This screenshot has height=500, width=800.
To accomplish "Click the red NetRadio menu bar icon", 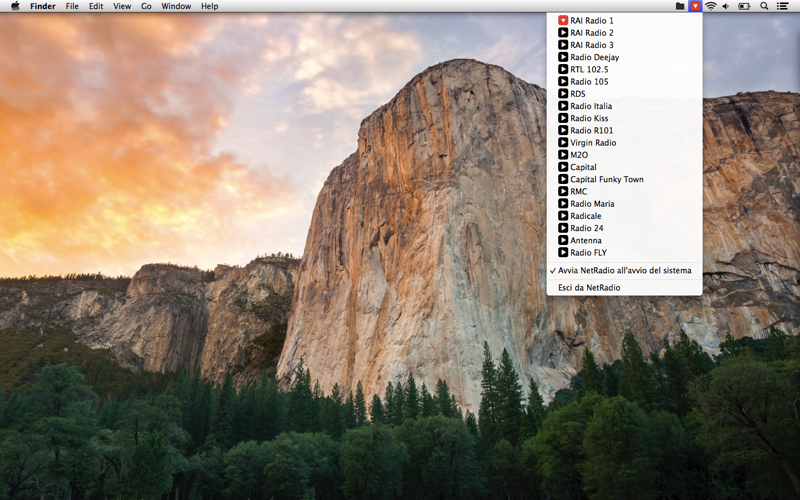I will tap(695, 6).
